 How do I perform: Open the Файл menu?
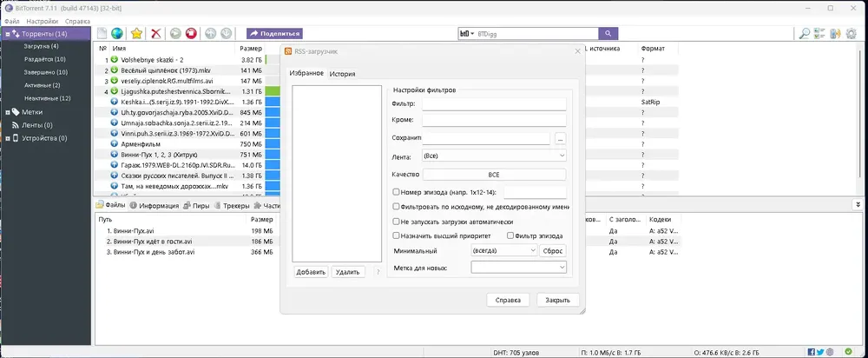[x=11, y=21]
